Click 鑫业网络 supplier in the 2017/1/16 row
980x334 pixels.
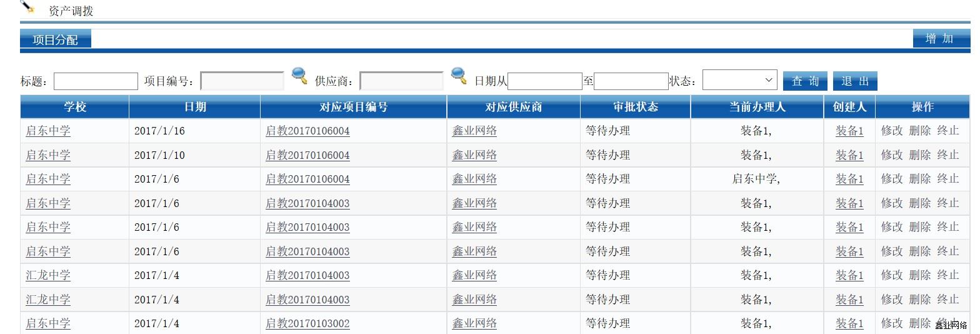(x=474, y=131)
